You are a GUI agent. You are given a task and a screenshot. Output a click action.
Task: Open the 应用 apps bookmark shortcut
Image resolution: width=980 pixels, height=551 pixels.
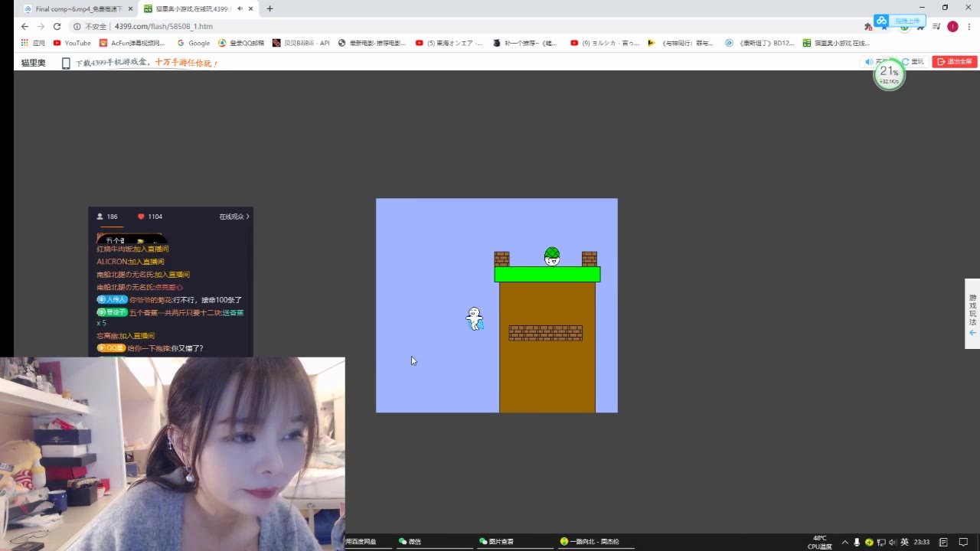pos(33,43)
